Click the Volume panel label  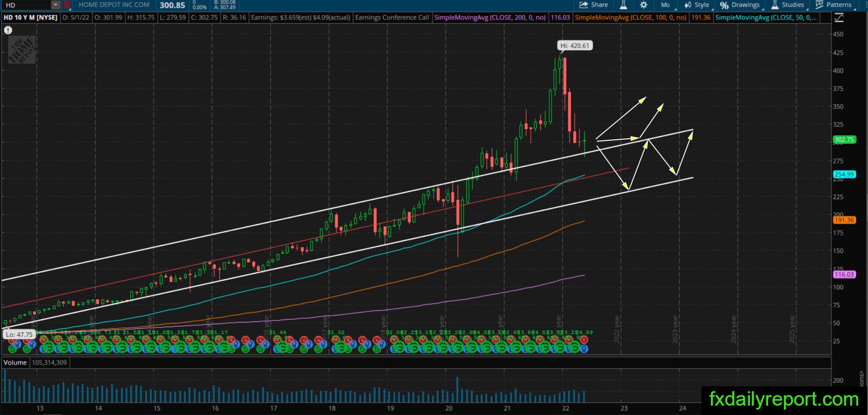pos(15,362)
